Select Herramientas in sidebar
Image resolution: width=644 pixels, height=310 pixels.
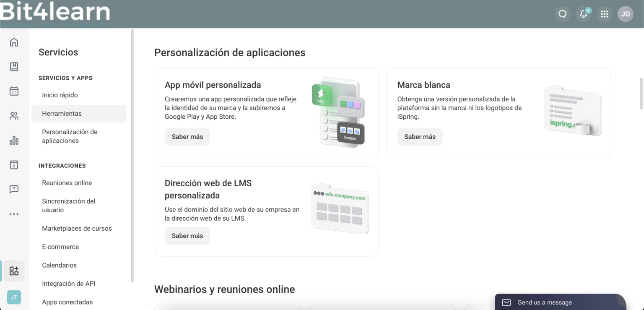tap(79, 114)
